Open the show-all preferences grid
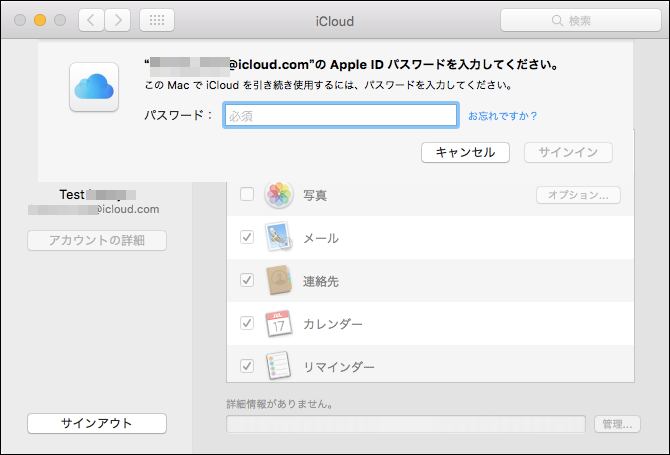The height and width of the screenshot is (455, 670). pyautogui.click(x=157, y=20)
